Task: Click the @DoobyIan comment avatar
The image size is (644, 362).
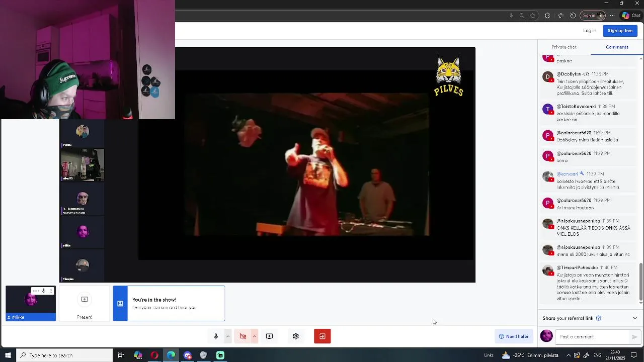Action: (547, 77)
